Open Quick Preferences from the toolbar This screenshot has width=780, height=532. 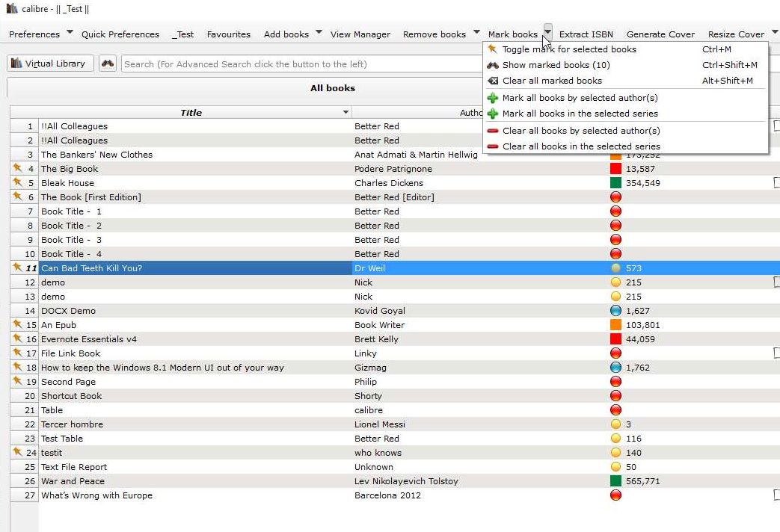(x=120, y=34)
